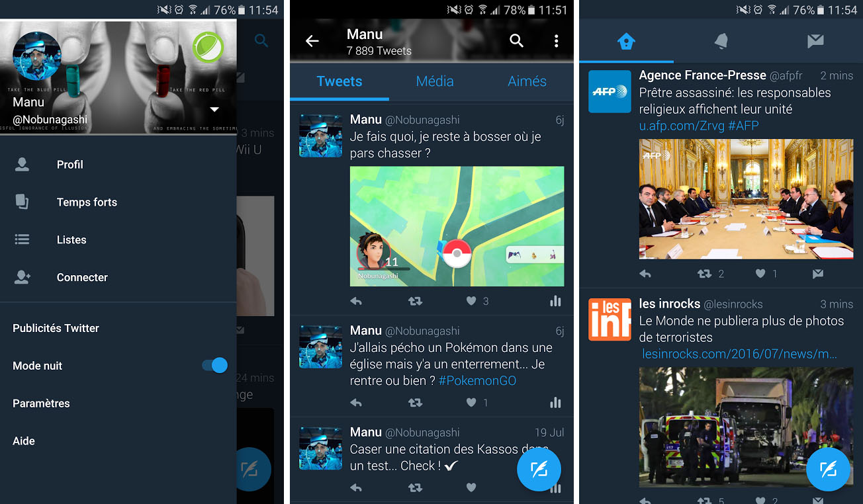Open the Messages envelope tab
Viewport: 863px width, 504px height.
[x=815, y=42]
